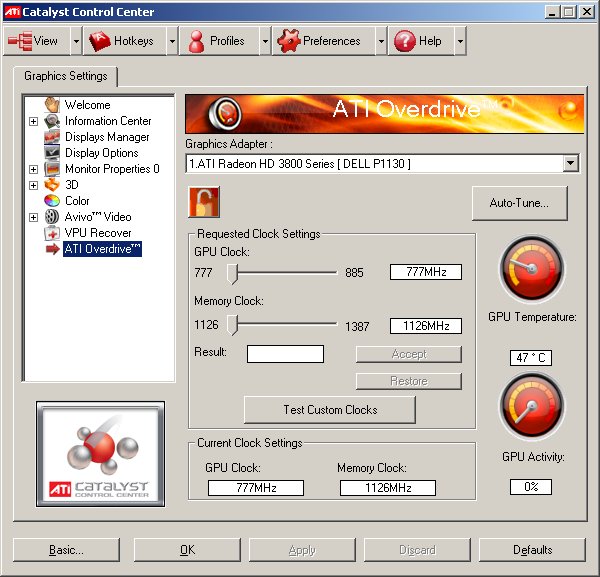The width and height of the screenshot is (600, 577).
Task: Click the View toolbar icon
Action: point(20,41)
